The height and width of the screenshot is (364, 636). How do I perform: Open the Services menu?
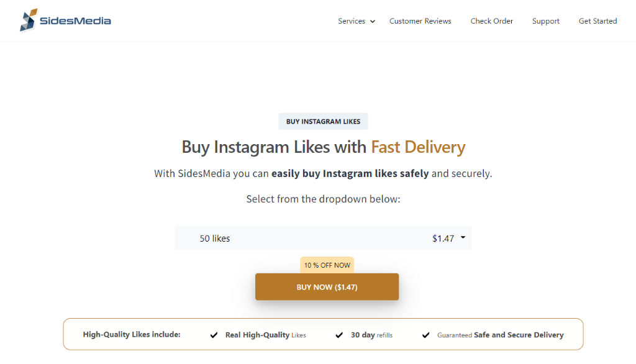point(352,21)
